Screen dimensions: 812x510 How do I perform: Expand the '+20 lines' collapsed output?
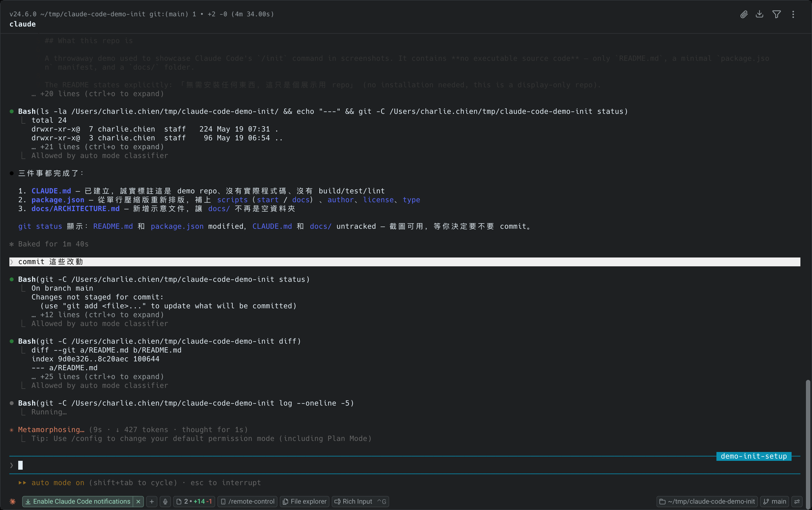[x=98, y=94]
